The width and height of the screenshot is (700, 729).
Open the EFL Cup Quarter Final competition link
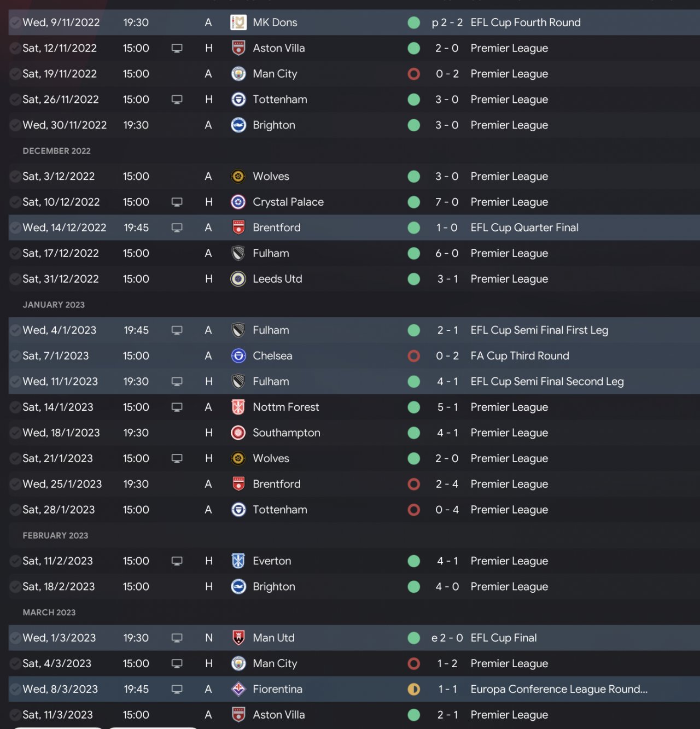524,228
